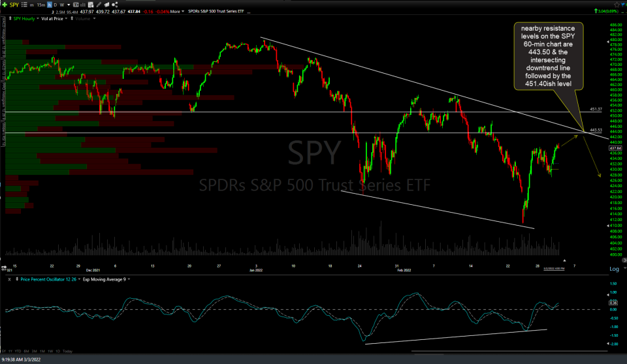This screenshot has width=627, height=364.
Task: Open the SPY Hourly dropdown
Action: click(x=38, y=19)
